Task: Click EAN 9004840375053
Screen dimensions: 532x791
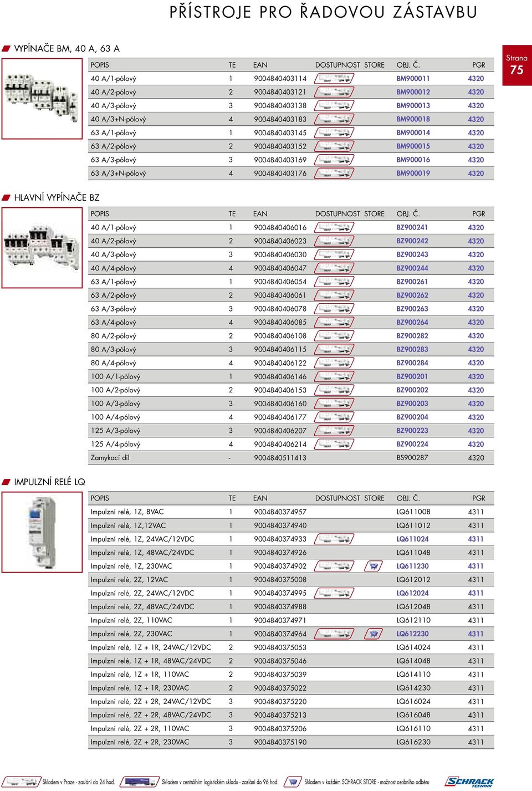Action: point(280,647)
